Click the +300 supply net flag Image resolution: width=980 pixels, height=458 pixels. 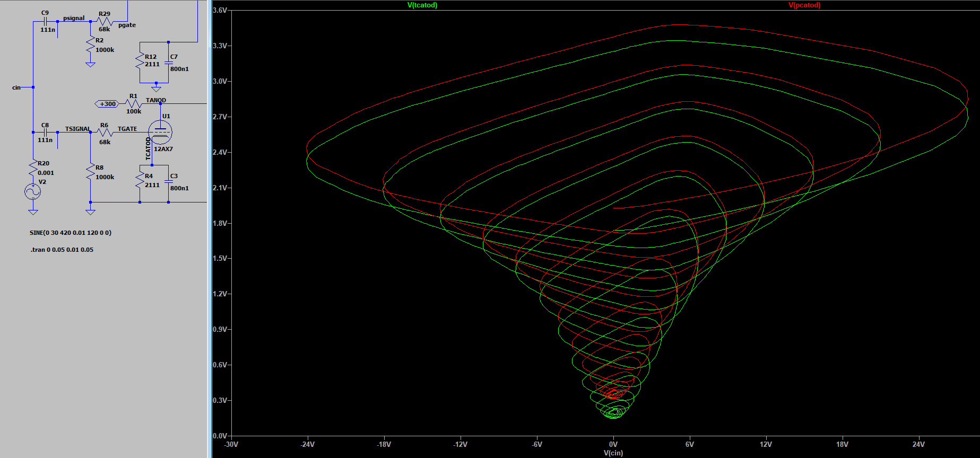[x=108, y=104]
